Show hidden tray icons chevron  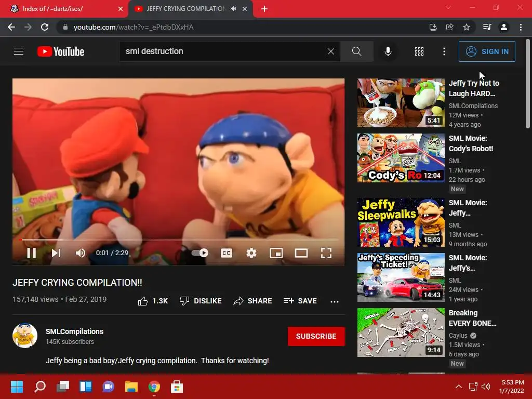pos(458,387)
